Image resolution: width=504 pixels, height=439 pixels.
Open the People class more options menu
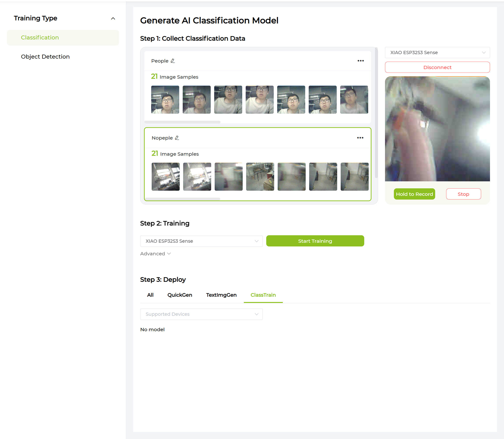[360, 61]
